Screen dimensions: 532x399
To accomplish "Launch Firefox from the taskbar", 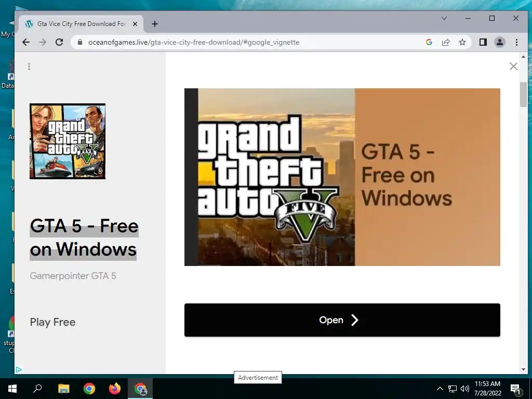I will coord(115,389).
